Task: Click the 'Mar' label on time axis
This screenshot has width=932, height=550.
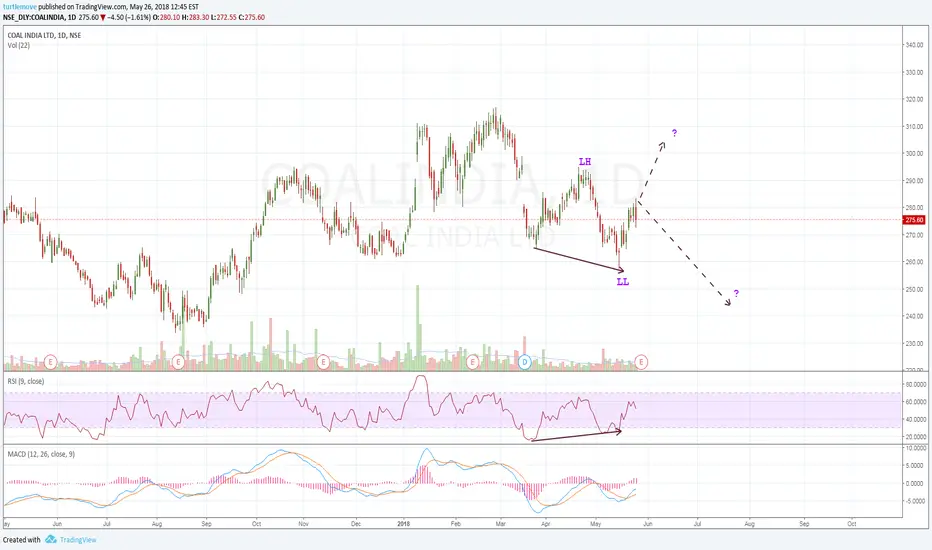Action: (500, 524)
